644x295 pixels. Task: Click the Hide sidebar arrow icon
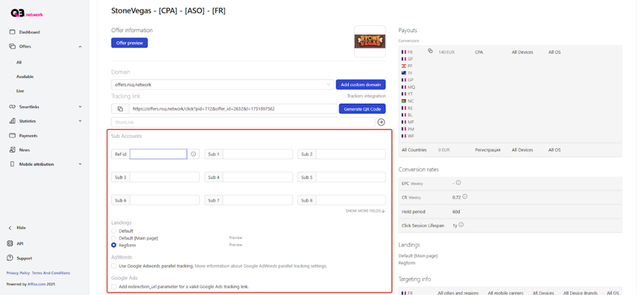coord(10,228)
